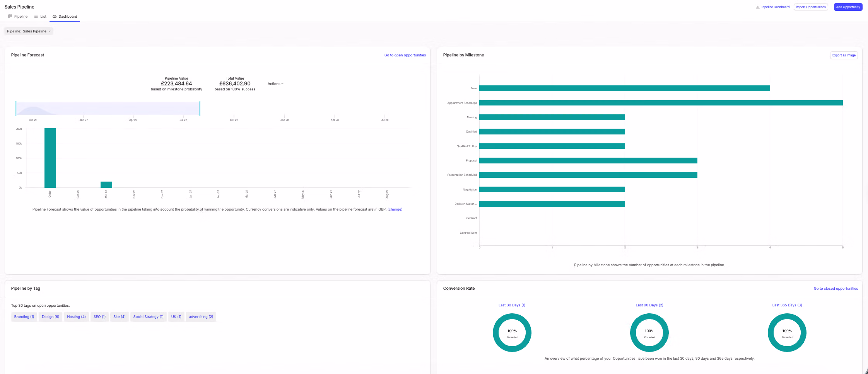Image resolution: width=868 pixels, height=374 pixels.
Task: Click the forecast range selection area
Action: tap(108, 109)
